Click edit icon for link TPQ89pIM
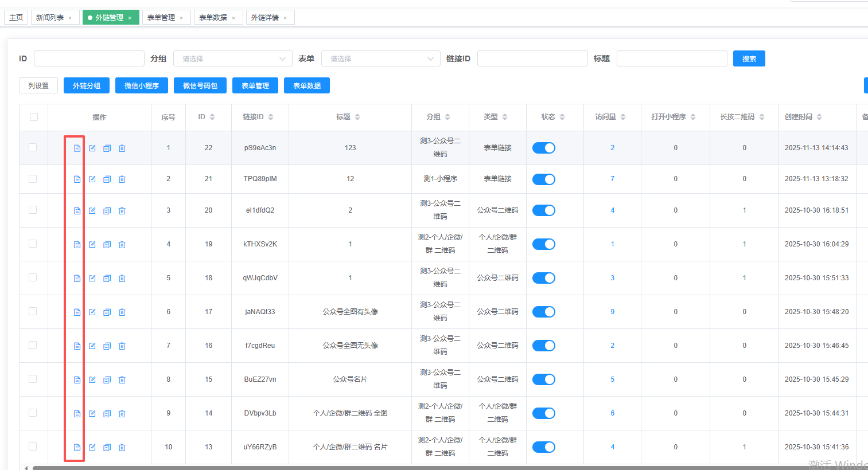 92,179
